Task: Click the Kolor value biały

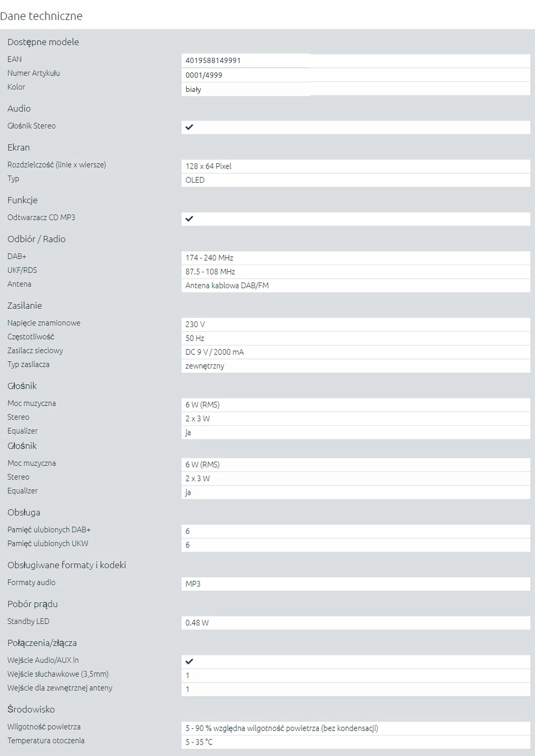Action: pyautogui.click(x=193, y=89)
